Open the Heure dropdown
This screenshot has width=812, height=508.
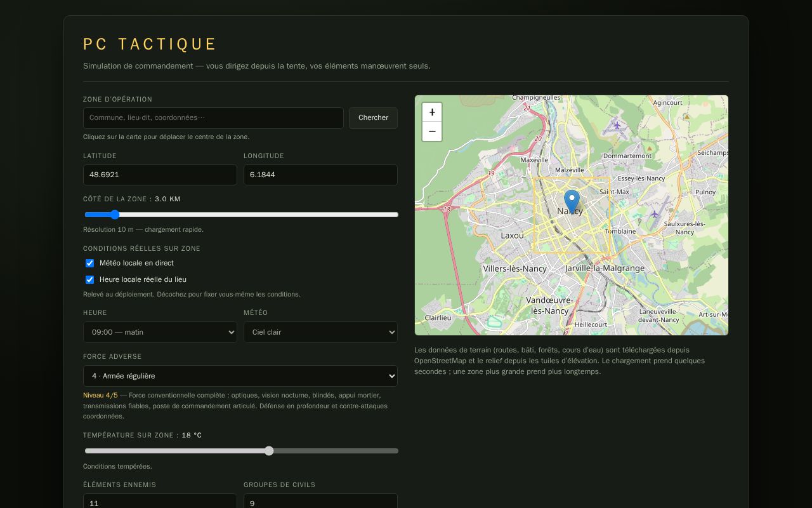pyautogui.click(x=160, y=332)
